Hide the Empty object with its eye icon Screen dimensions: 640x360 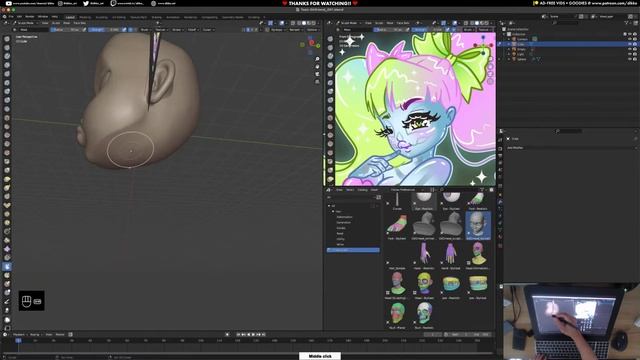(630, 49)
